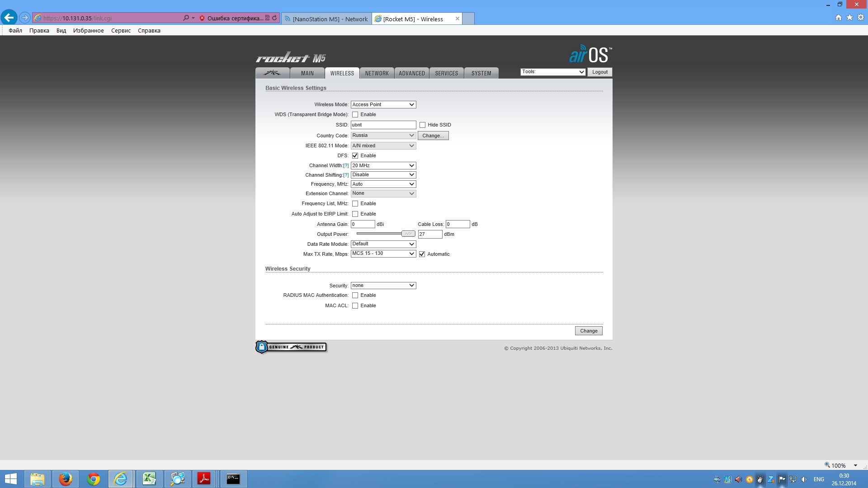Click the SSID input field
The image size is (868, 488).
pyautogui.click(x=383, y=125)
